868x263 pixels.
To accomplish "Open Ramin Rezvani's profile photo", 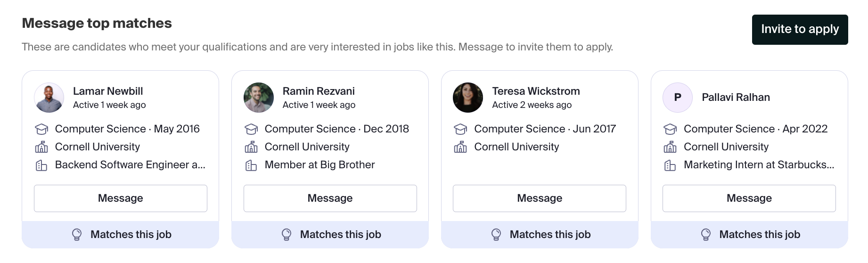I will (259, 98).
